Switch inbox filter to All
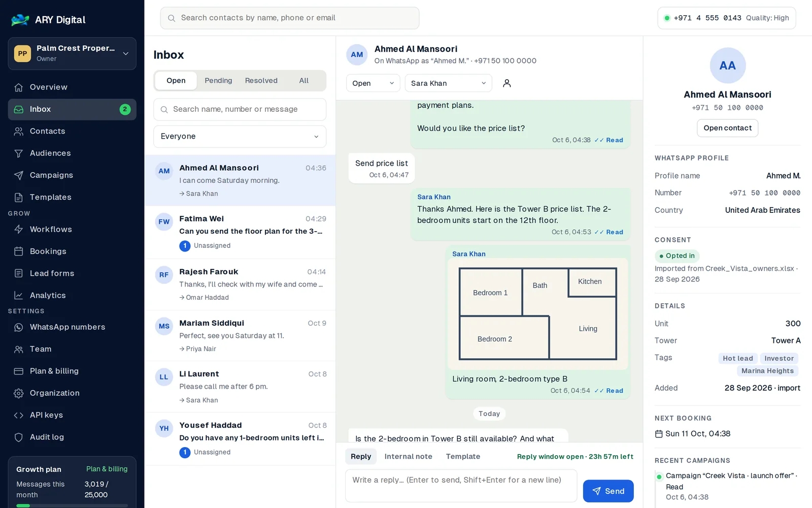Screen dimensions: 812x508 coord(304,81)
